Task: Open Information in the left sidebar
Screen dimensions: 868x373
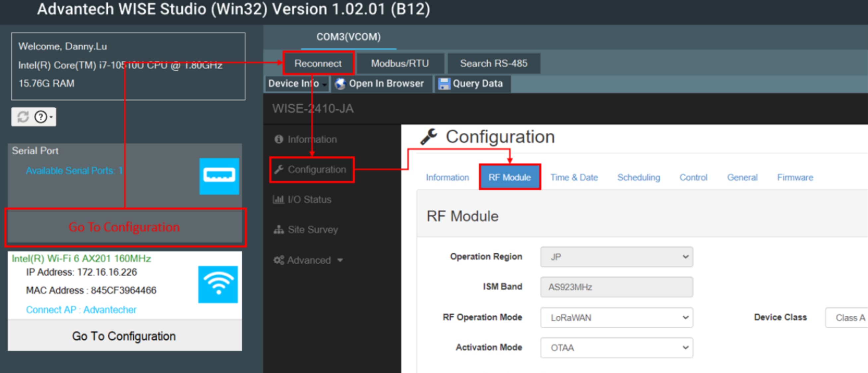Action: click(305, 139)
